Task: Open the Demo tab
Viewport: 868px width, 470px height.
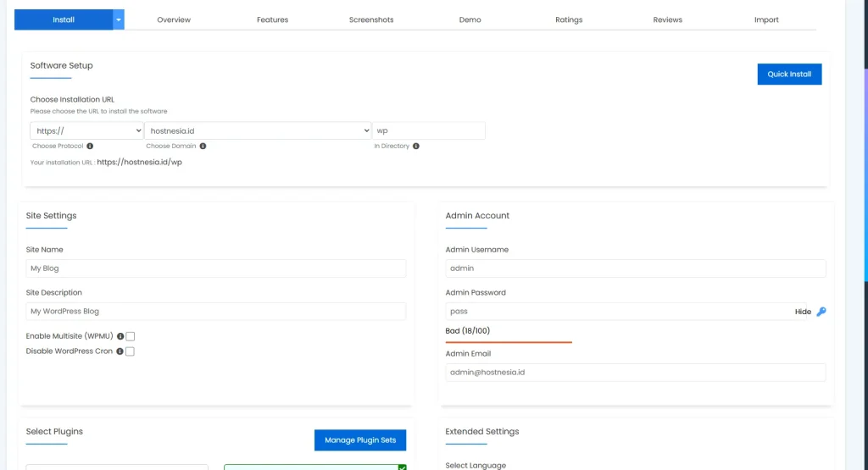Action: tap(470, 19)
